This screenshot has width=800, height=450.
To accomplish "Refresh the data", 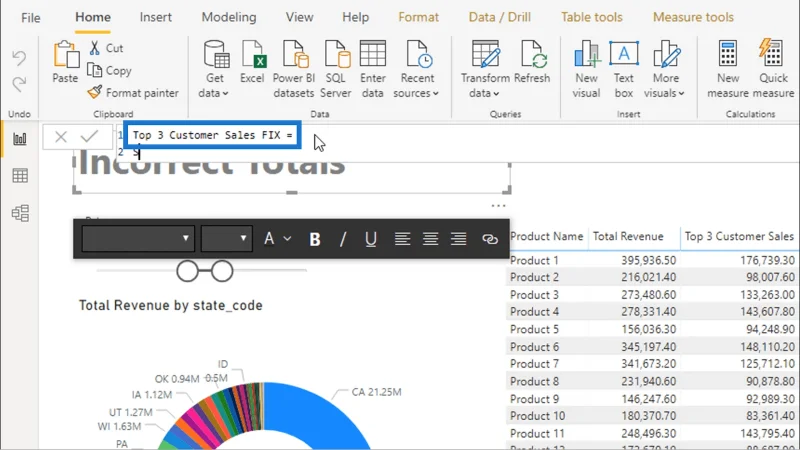I will [x=532, y=62].
